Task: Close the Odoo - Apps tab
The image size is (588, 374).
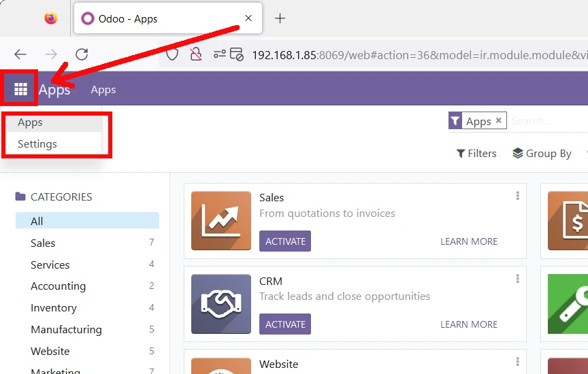Action: pyautogui.click(x=248, y=18)
